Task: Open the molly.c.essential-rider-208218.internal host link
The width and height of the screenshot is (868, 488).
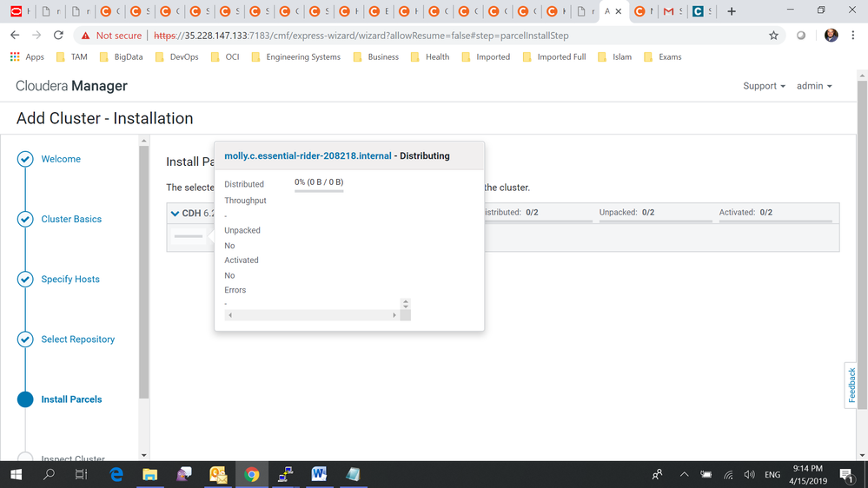Action: click(x=308, y=156)
